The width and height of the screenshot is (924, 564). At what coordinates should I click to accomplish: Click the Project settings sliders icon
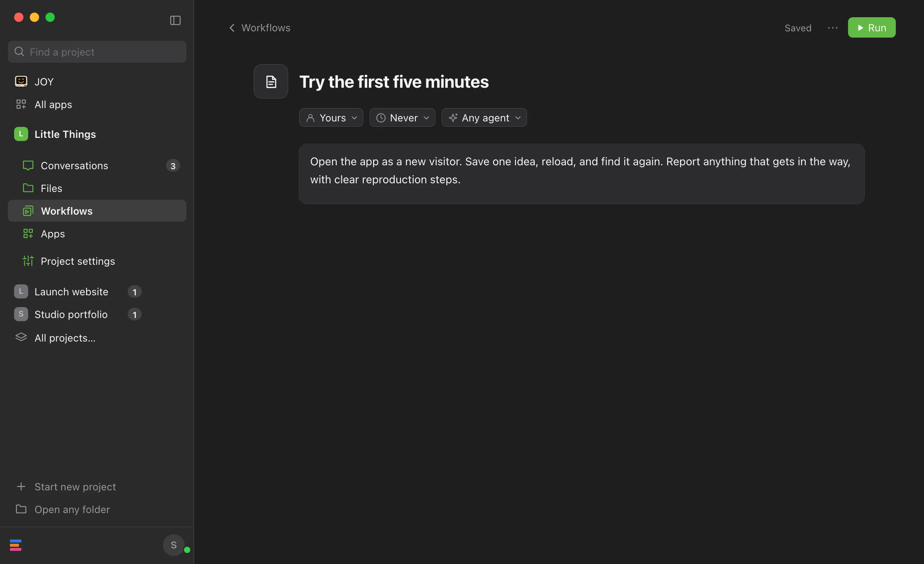coord(28,261)
